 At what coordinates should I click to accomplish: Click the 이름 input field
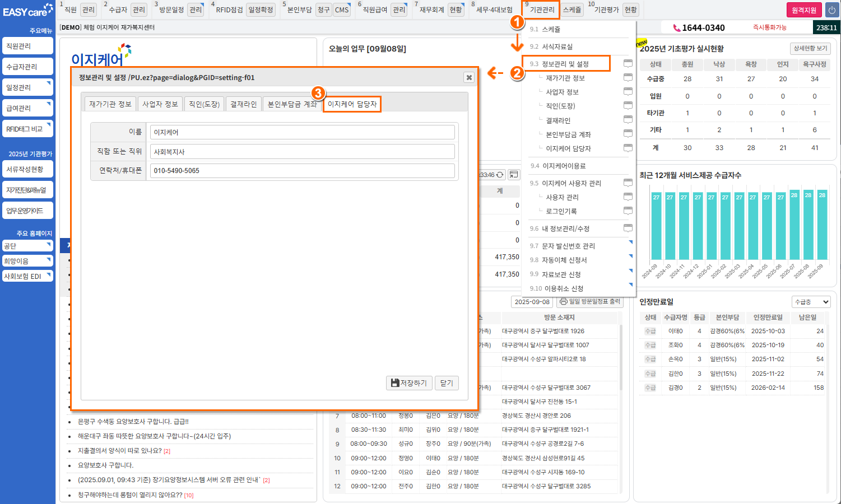303,132
